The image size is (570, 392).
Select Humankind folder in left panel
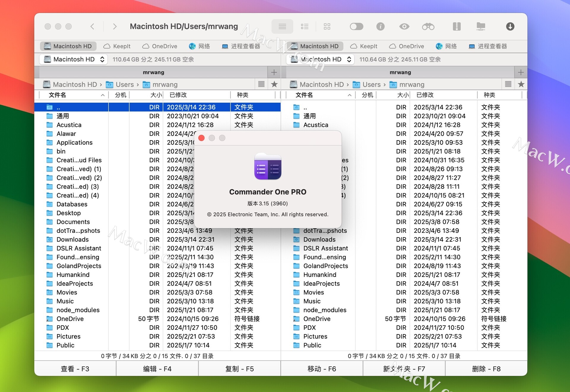pyautogui.click(x=157, y=275)
